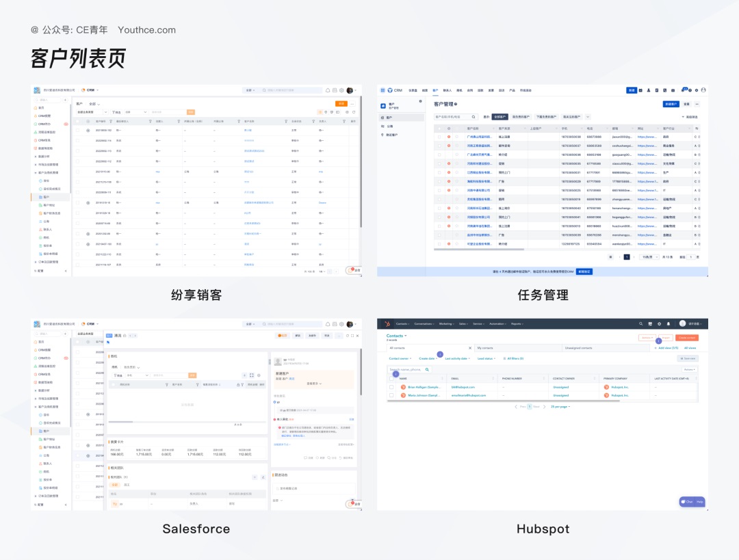The width and height of the screenshot is (739, 560).
Task: Open notification bell in 纷享销客 screenshot header
Action: click(x=328, y=90)
